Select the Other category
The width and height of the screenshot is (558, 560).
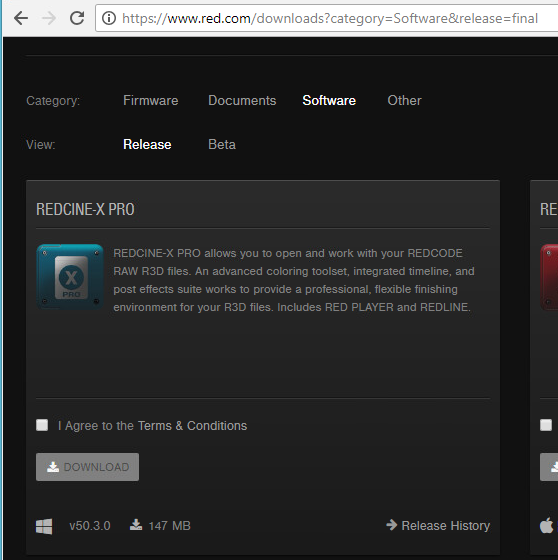[404, 100]
